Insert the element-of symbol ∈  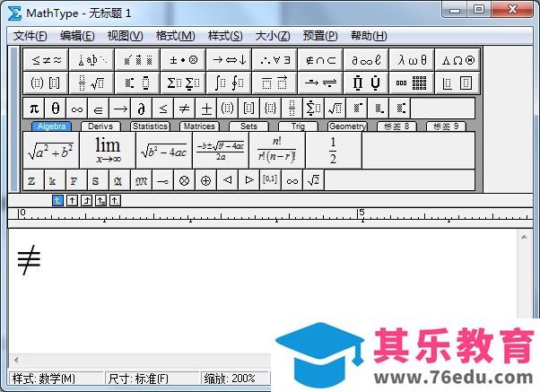98,109
